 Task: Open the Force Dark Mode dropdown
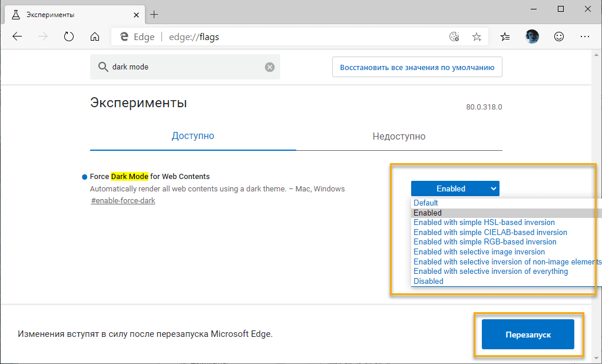pyautogui.click(x=455, y=188)
